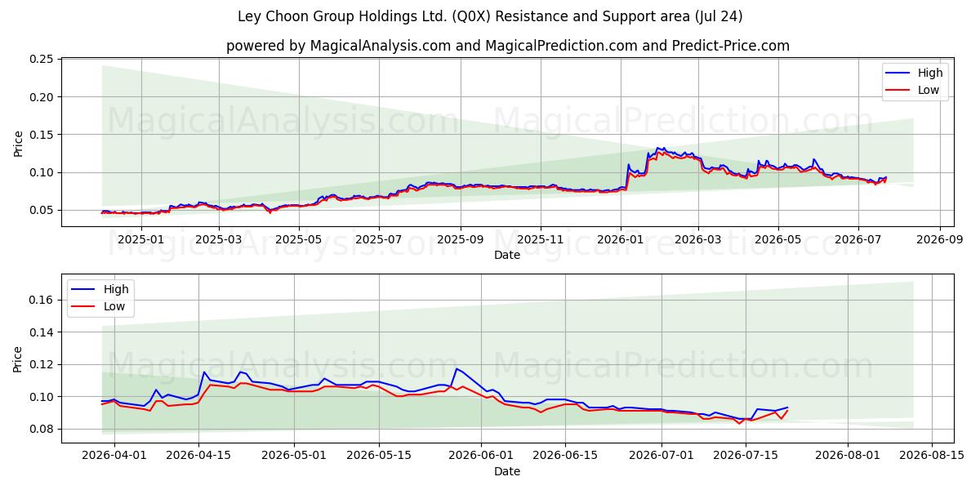Image resolution: width=980 pixels, height=490 pixels.
Task: Click the 2026-05-15 date tick
Action: [x=378, y=456]
